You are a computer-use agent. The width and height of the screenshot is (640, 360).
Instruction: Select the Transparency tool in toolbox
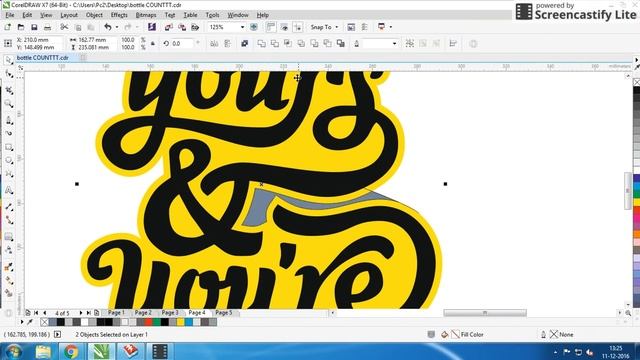point(9,250)
